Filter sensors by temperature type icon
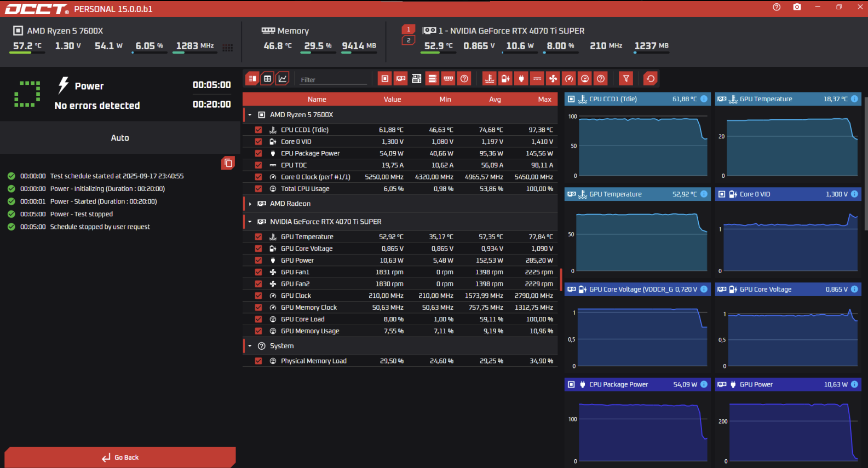 pyautogui.click(x=490, y=79)
